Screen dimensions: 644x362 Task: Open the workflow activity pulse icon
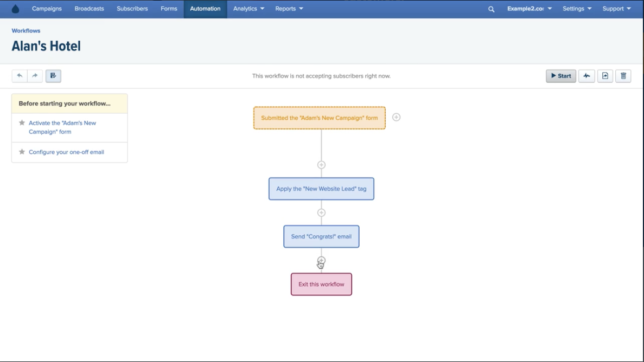point(586,76)
